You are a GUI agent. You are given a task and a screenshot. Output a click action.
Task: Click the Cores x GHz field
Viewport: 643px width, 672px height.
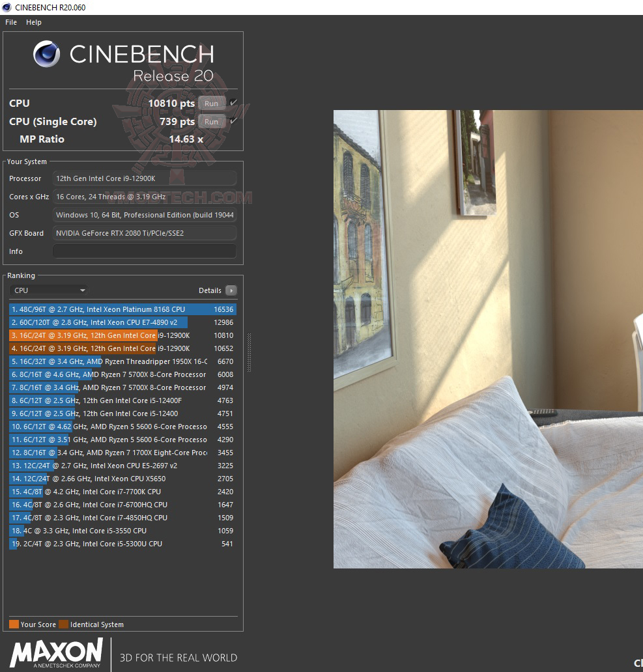[x=145, y=197]
